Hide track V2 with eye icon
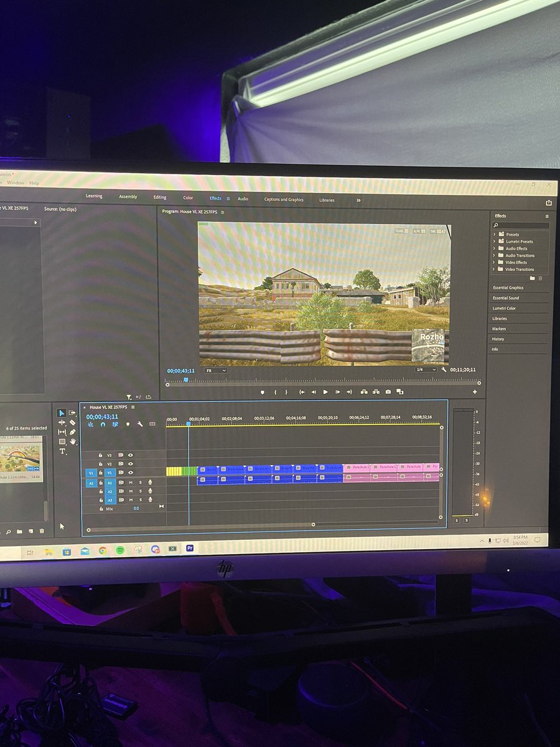Viewport: 560px width, 747px height. tap(131, 464)
